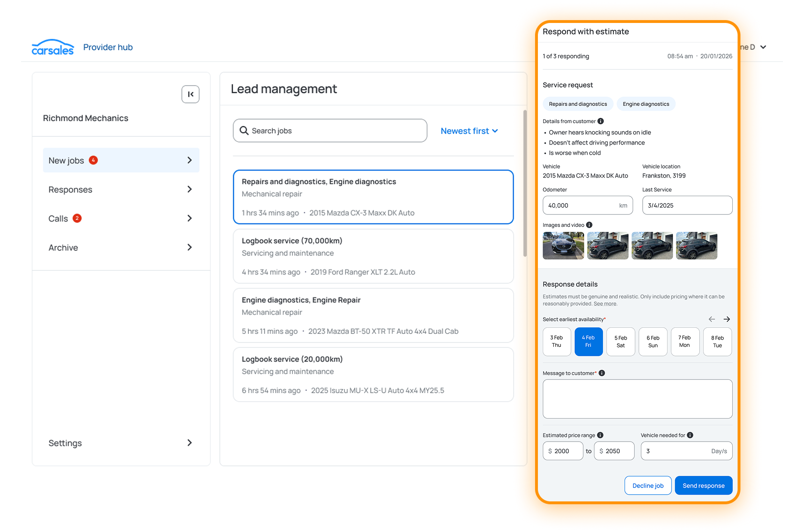Open the Settings menu item
The image size is (804, 532).
pyautogui.click(x=121, y=443)
